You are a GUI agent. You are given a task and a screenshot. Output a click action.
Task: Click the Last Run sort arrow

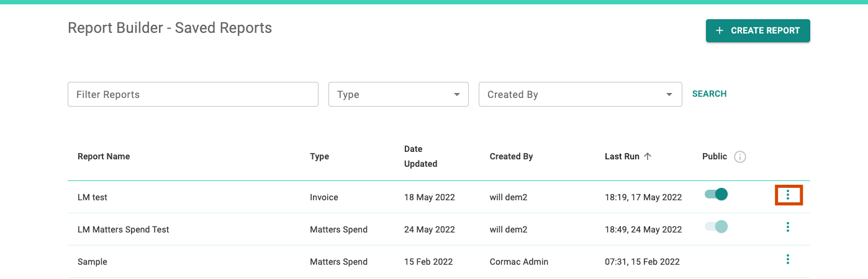tap(648, 157)
